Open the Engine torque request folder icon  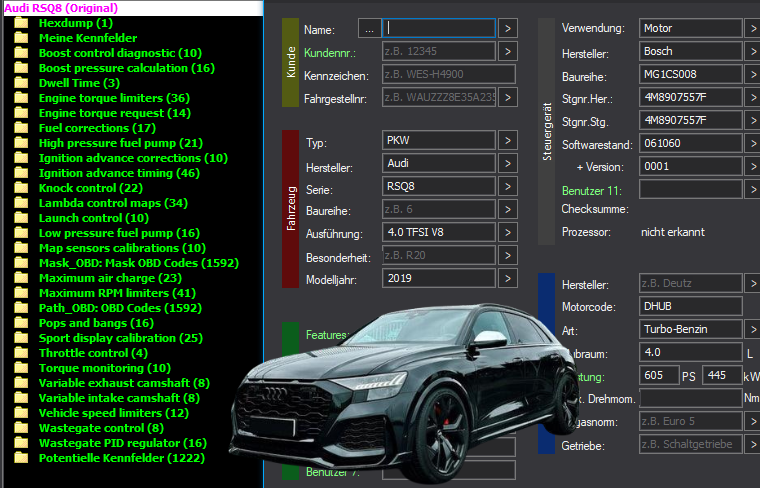(21, 113)
